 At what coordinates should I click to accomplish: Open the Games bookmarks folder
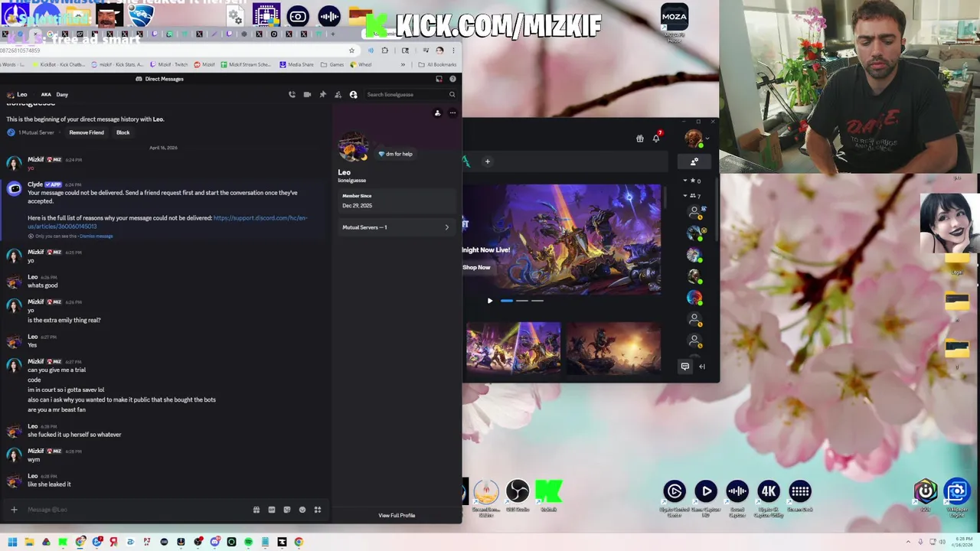[x=333, y=65]
